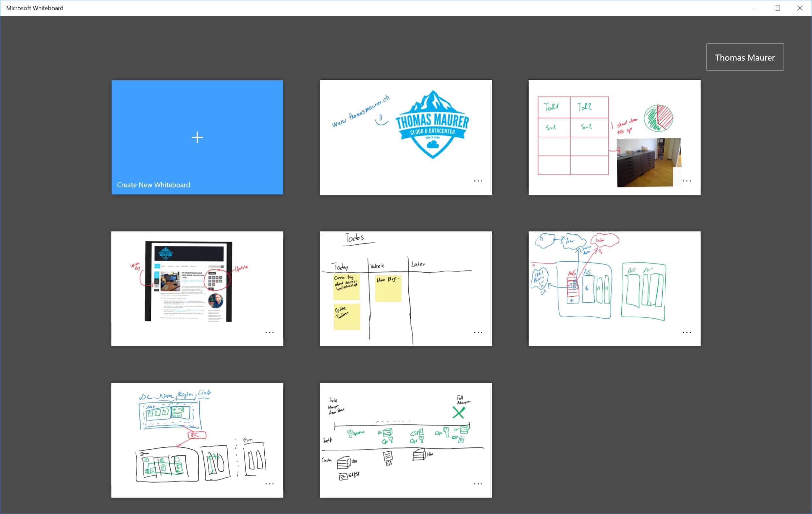Click the Create New Whiteboard label
The image size is (812, 514).
(153, 185)
